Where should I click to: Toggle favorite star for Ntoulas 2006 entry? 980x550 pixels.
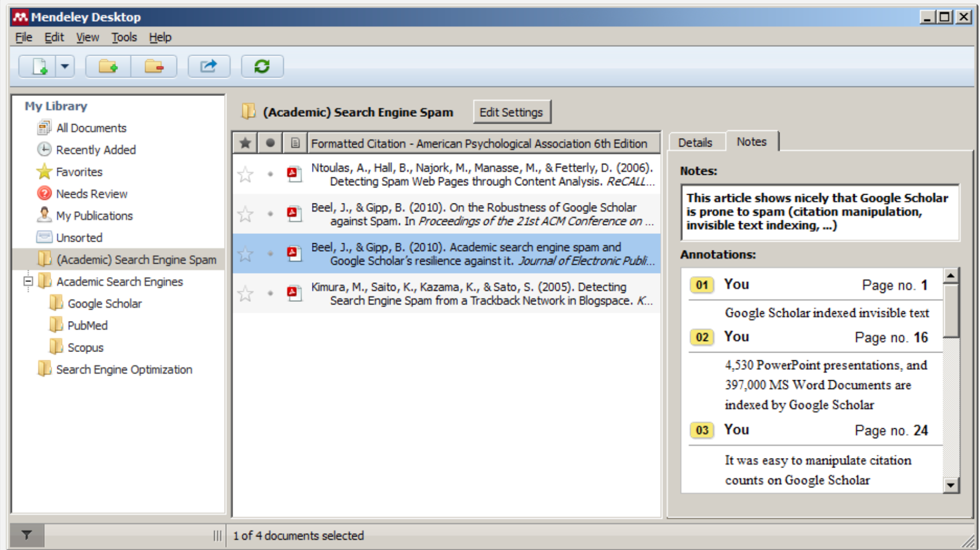click(x=246, y=175)
